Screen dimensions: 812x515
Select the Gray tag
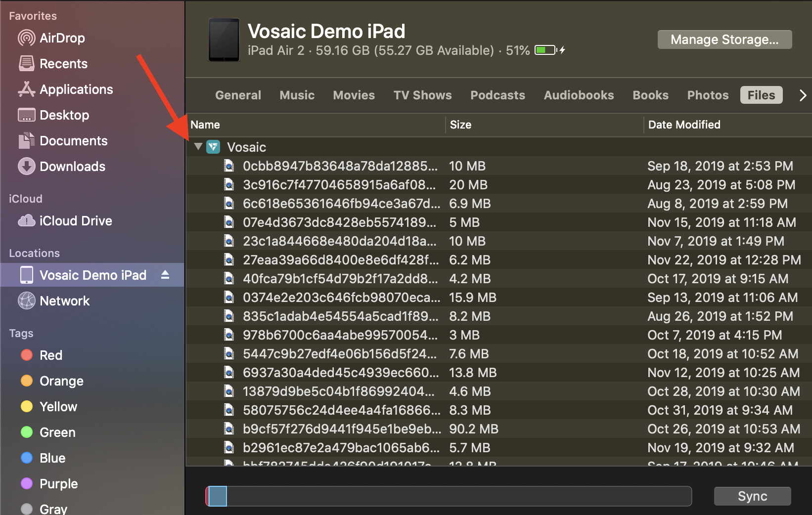(x=44, y=509)
